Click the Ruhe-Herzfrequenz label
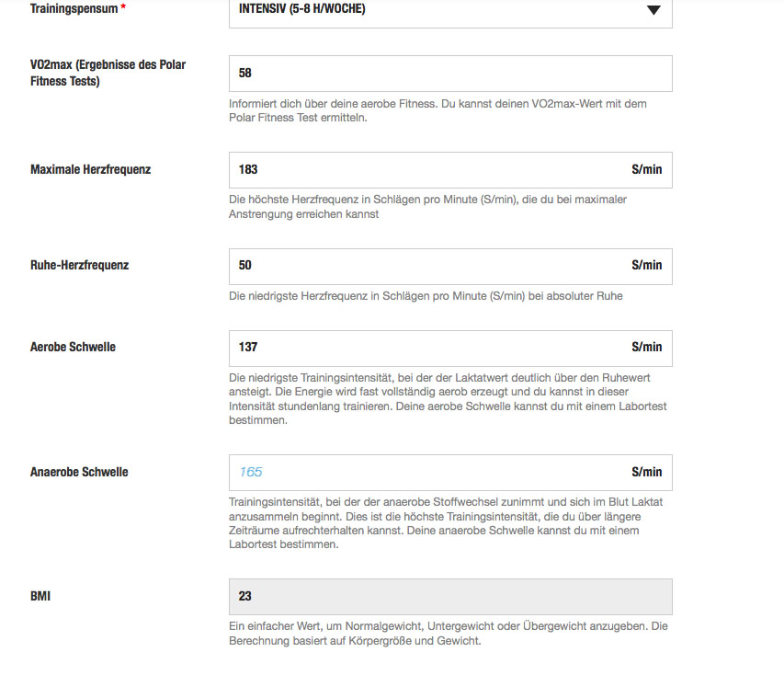This screenshot has width=784, height=675. [79, 266]
